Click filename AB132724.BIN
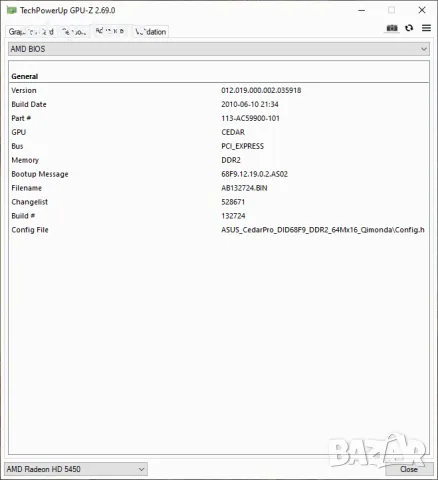438x480 pixels. (244, 188)
